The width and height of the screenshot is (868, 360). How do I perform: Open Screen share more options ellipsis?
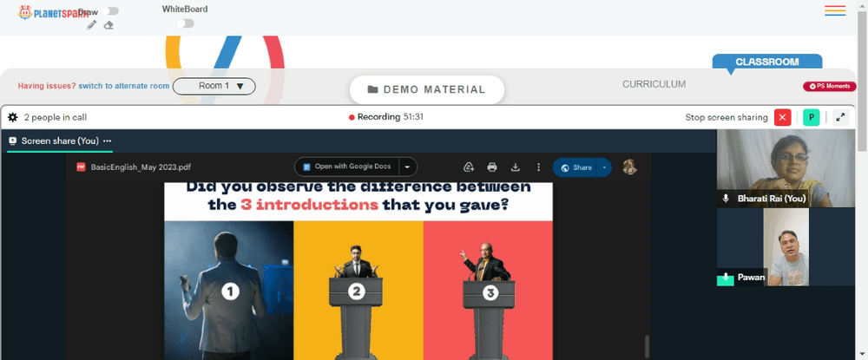click(x=107, y=141)
